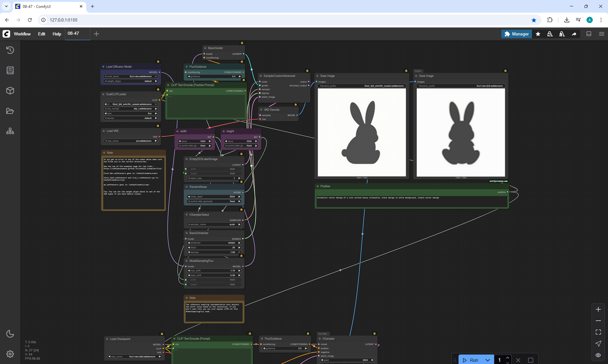Screen dimensions: 608x364
Task: Click the share arrow icon
Action: click(574, 34)
